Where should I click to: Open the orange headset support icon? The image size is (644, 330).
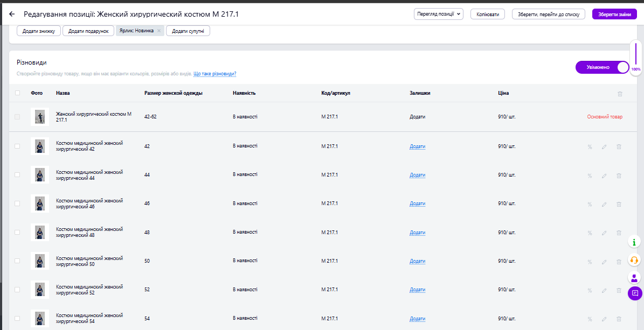(x=634, y=259)
